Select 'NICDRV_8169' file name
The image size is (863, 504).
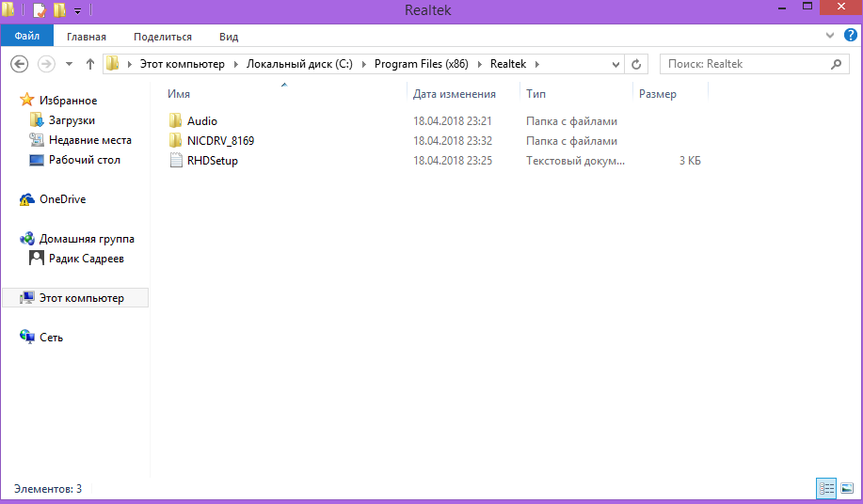(x=221, y=141)
